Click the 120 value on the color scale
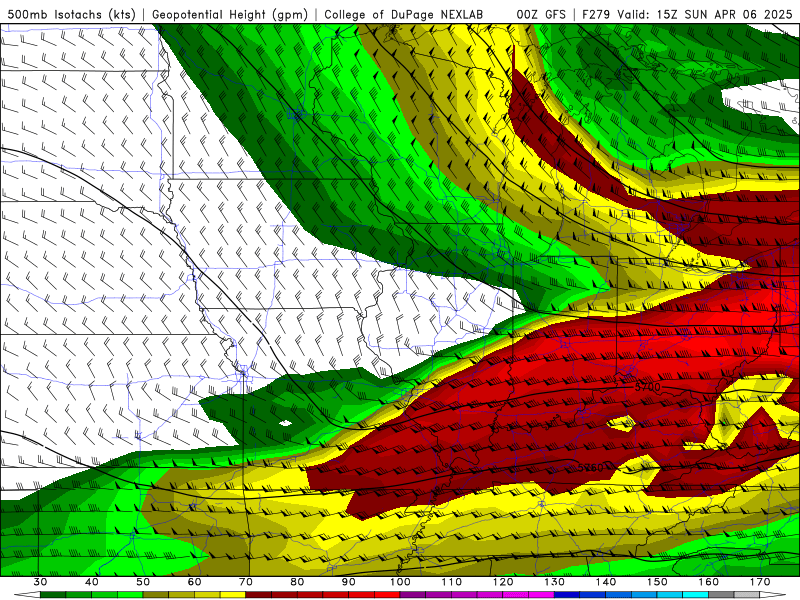Viewport: 800px width, 600px height. [x=503, y=582]
